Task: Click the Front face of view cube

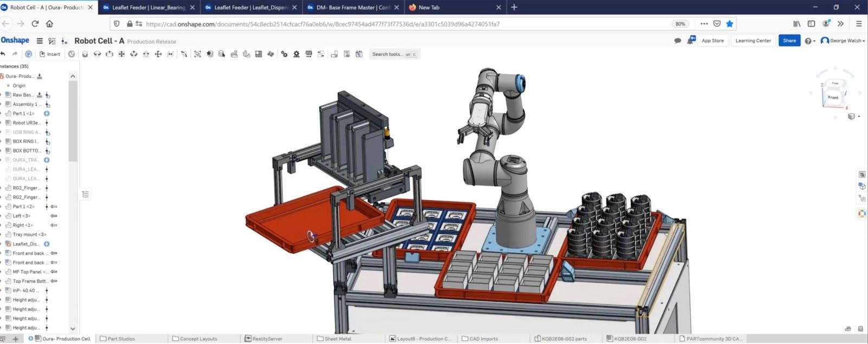Action: 833,97
